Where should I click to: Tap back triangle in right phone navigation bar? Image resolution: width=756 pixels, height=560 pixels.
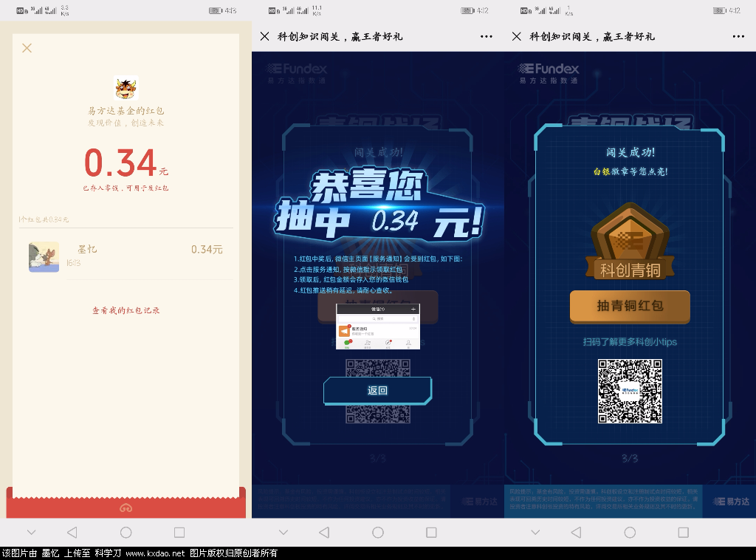pos(576,532)
